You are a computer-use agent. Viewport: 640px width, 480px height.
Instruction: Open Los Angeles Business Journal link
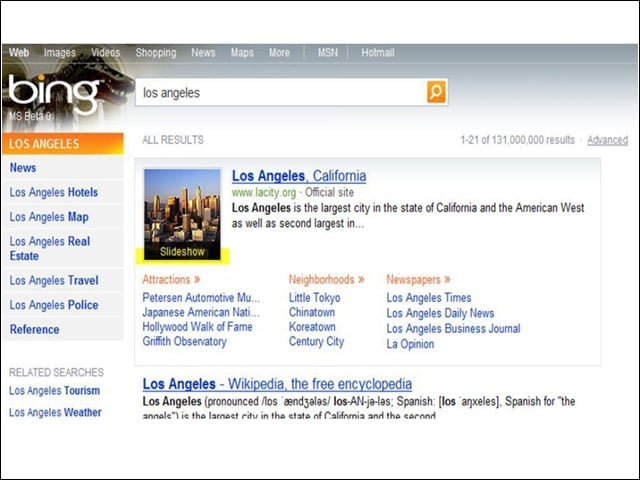point(453,329)
